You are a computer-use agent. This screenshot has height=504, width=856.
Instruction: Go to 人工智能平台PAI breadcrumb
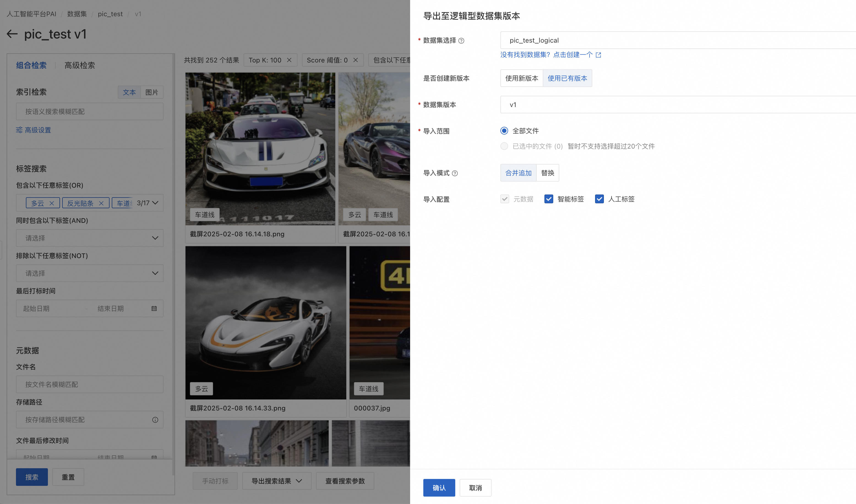coord(32,14)
